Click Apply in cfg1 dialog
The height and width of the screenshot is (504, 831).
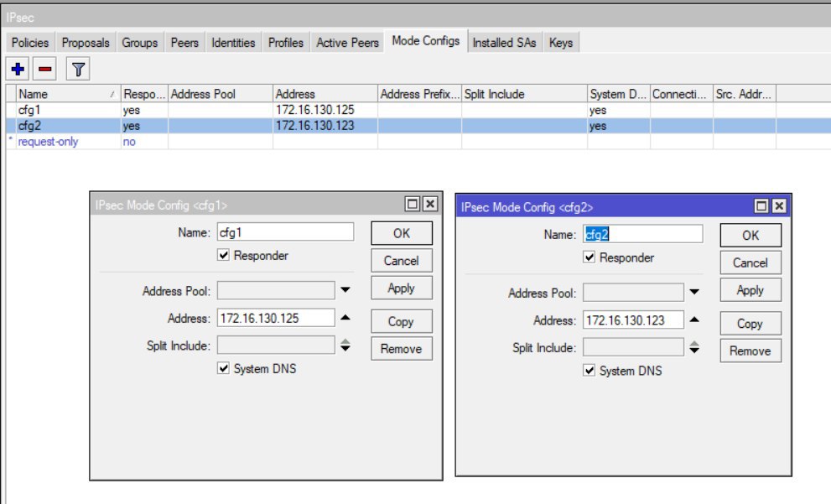coord(401,288)
